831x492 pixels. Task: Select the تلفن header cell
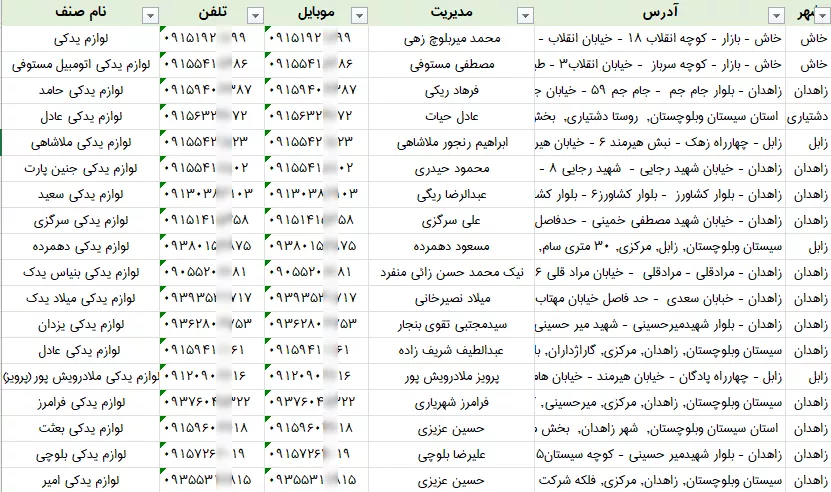point(212,13)
